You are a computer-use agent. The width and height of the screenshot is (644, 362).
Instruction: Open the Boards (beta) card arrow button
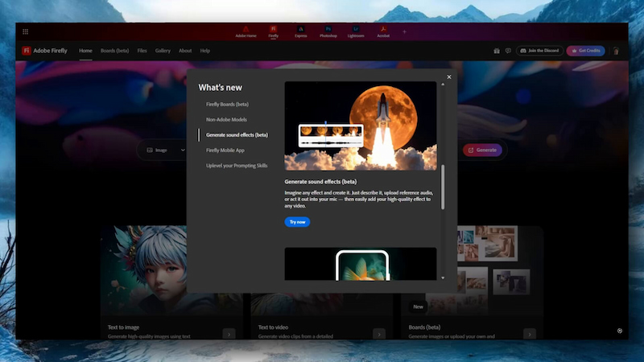[530, 334]
